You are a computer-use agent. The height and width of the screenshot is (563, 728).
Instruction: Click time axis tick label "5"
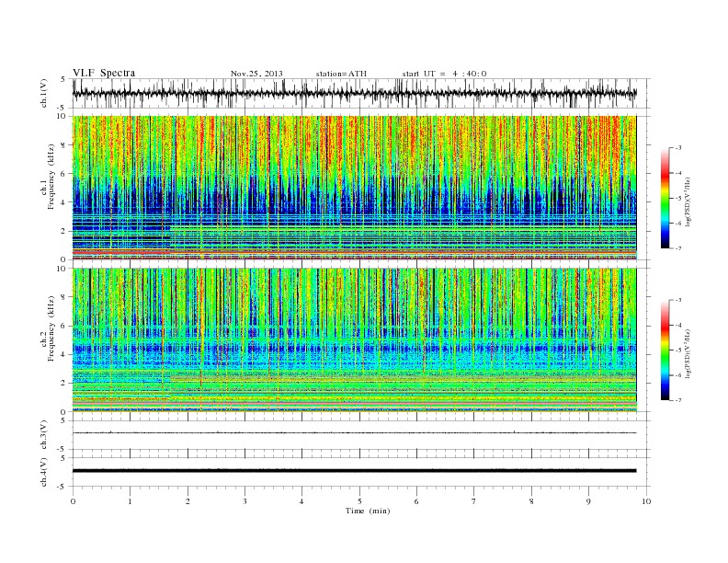359,501
